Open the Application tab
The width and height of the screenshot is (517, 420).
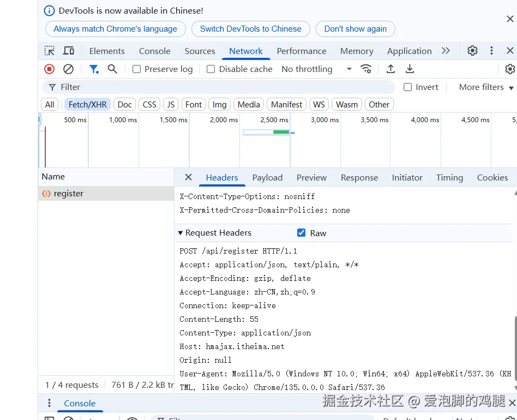tap(409, 51)
